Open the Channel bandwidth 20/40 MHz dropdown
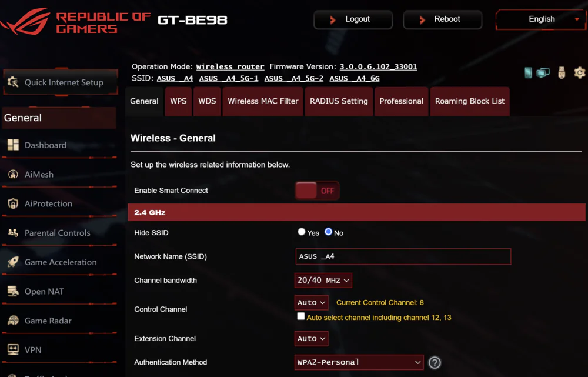The width and height of the screenshot is (588, 377). coord(323,280)
